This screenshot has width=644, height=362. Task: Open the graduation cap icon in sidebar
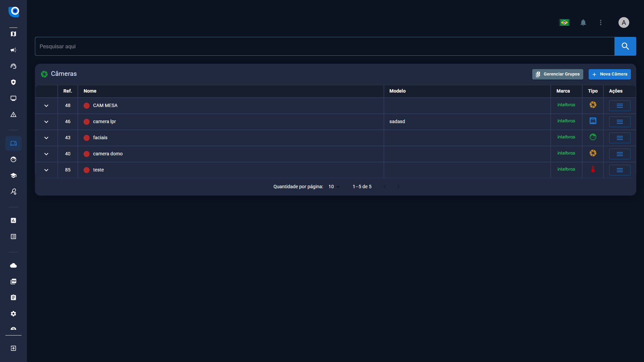click(13, 175)
